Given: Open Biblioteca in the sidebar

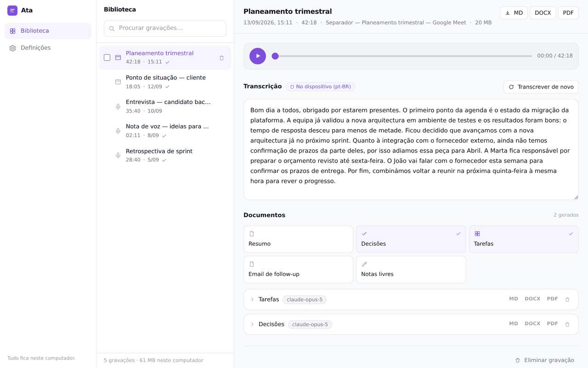Looking at the screenshot, I should 48,31.
